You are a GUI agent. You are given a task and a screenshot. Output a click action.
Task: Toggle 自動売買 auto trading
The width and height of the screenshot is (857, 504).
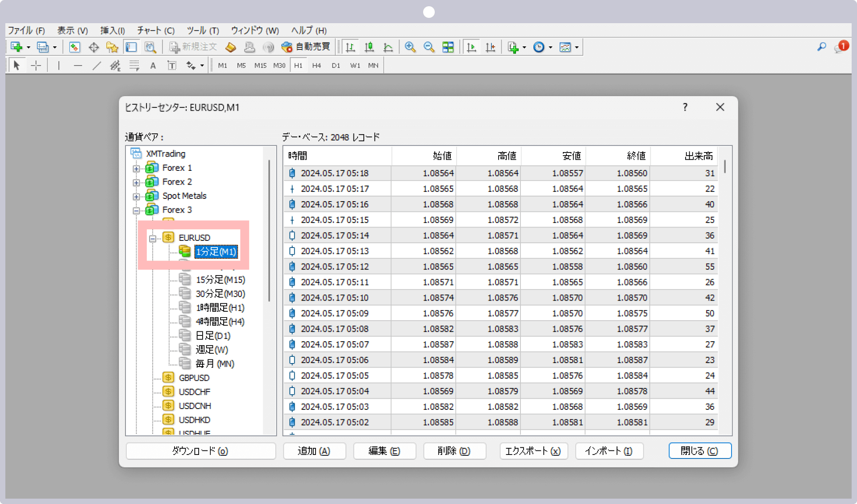click(306, 47)
